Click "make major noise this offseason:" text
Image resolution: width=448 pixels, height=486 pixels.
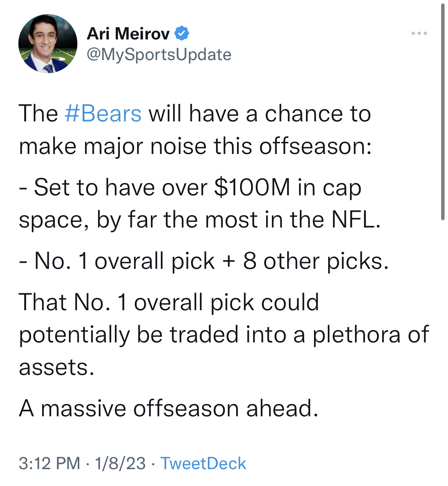point(195,146)
